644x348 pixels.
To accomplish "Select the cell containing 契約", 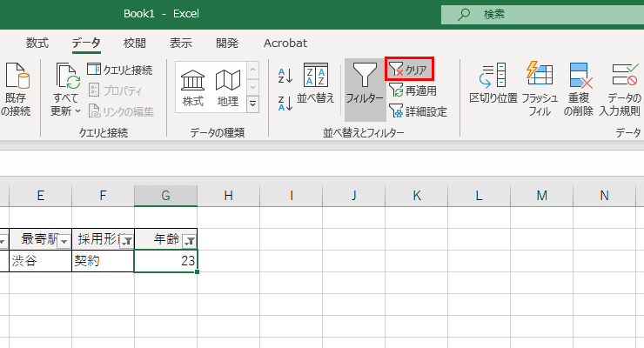I will pos(103,261).
